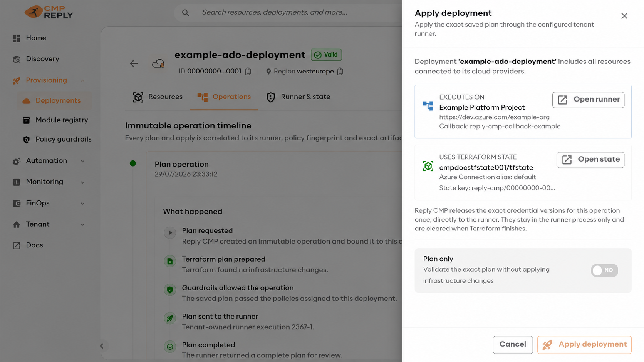Open Home from the sidebar
Viewport: 644px width, 362px height.
pos(36,38)
